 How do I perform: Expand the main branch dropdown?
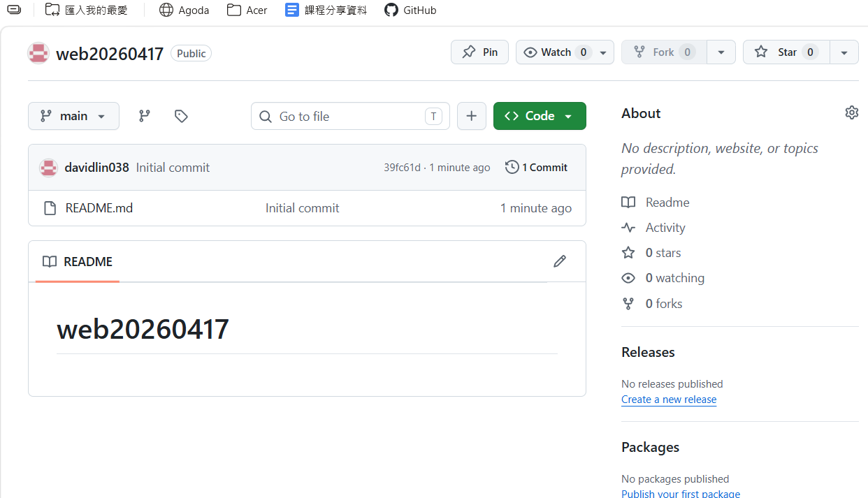pos(73,116)
